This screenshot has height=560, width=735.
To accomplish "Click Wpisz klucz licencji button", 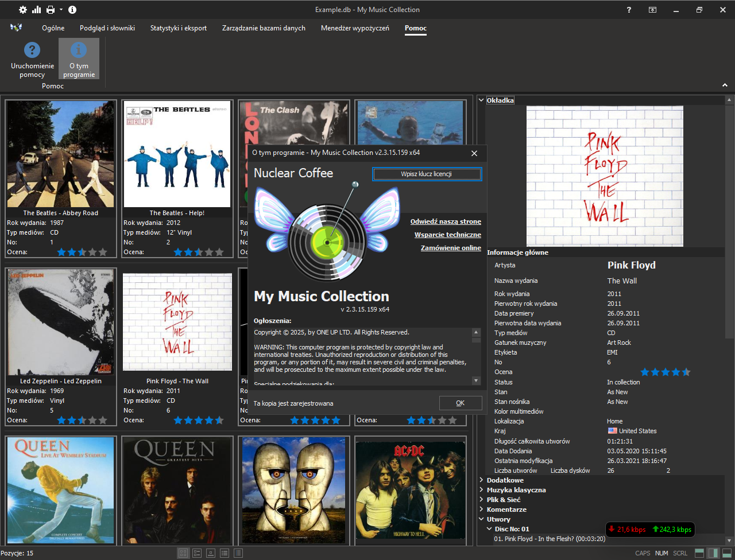I will point(427,174).
